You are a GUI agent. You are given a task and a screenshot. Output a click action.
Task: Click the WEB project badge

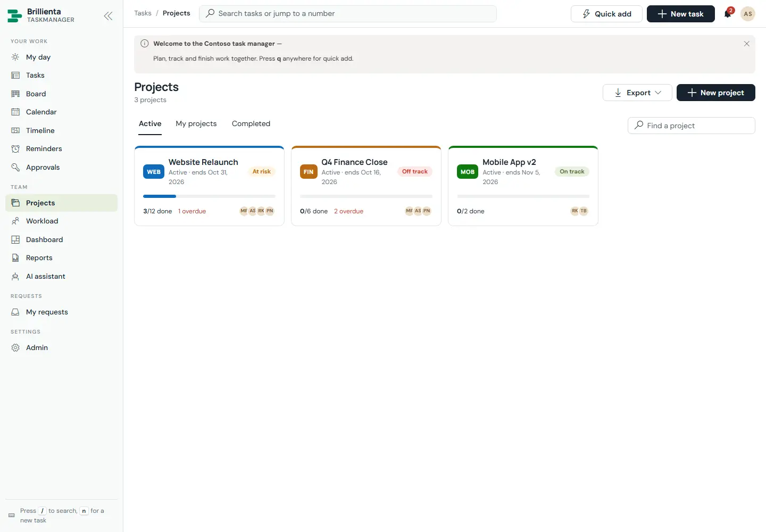(x=154, y=172)
